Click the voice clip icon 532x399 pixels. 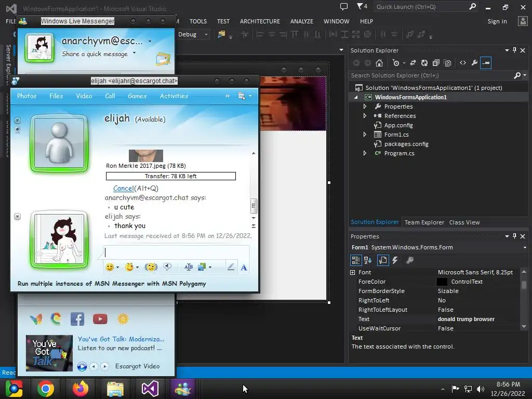(x=167, y=267)
